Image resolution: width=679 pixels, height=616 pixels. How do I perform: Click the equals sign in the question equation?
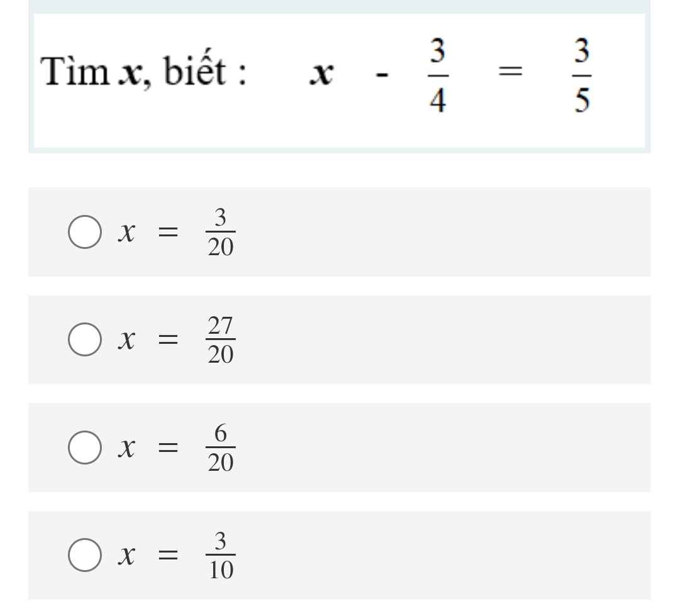click(509, 74)
